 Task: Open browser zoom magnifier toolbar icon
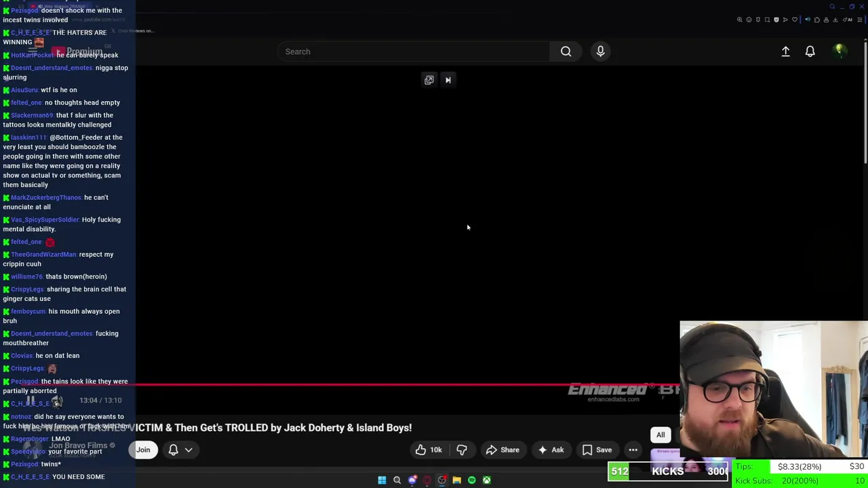740,20
